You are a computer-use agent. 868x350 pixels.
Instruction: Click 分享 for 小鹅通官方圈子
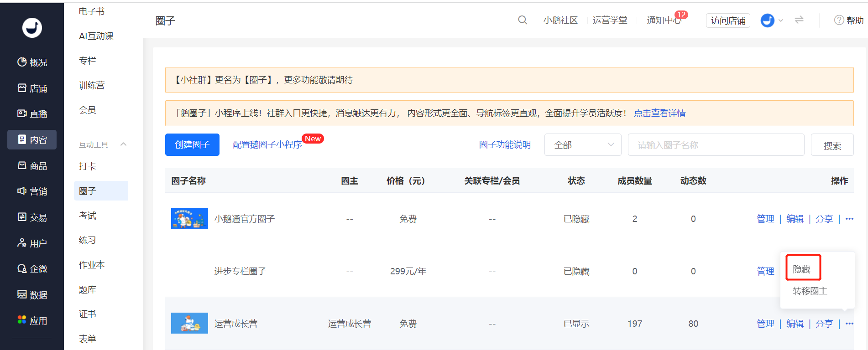click(824, 219)
